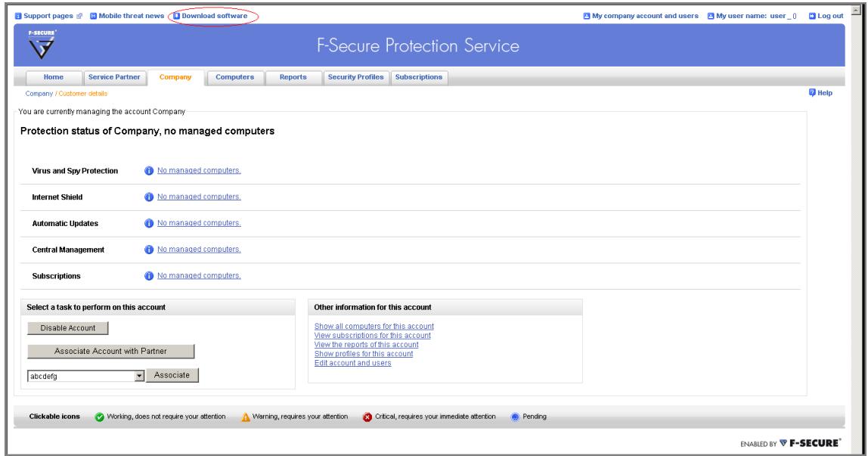The width and height of the screenshot is (868, 456).
Task: Click the scrollbar up arrow
Action: pyautogui.click(x=857, y=11)
